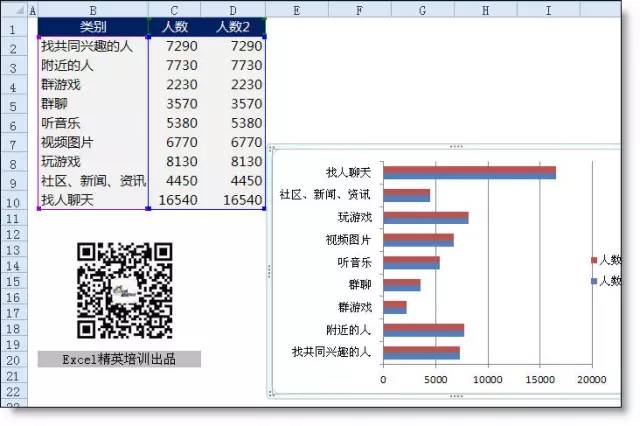
Task: Select cell 找共同兴趣的人
Action: point(93,46)
